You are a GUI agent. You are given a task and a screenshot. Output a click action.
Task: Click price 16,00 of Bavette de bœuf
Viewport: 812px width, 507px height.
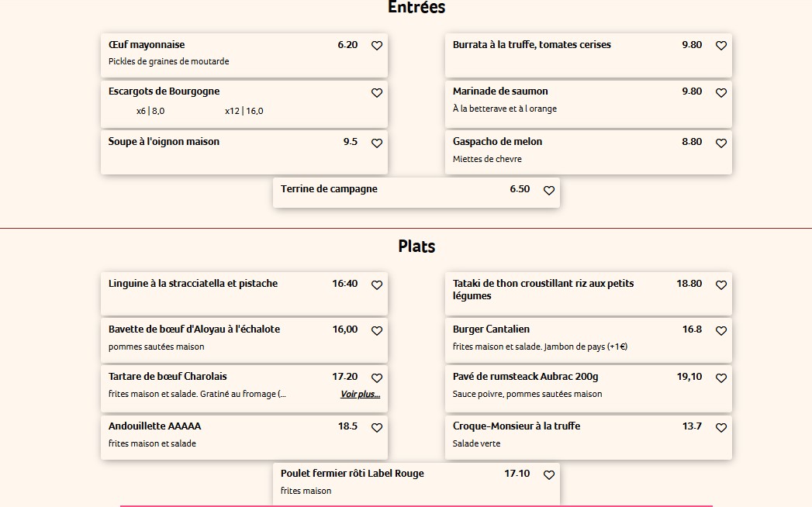[345, 329]
